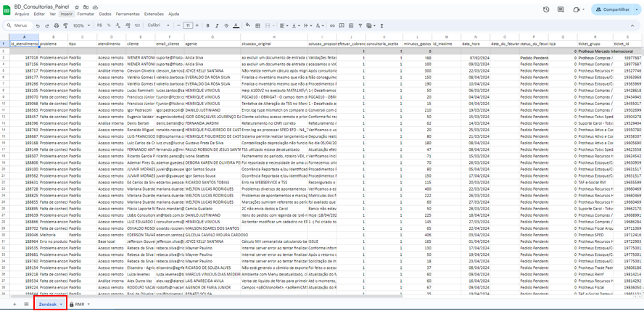The height and width of the screenshot is (311, 644).
Task: Activate the paint format tool
Action: [x=65, y=25]
